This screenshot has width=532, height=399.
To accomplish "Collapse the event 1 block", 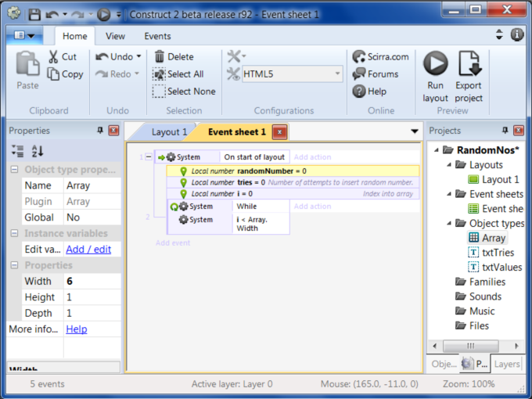I will point(149,157).
